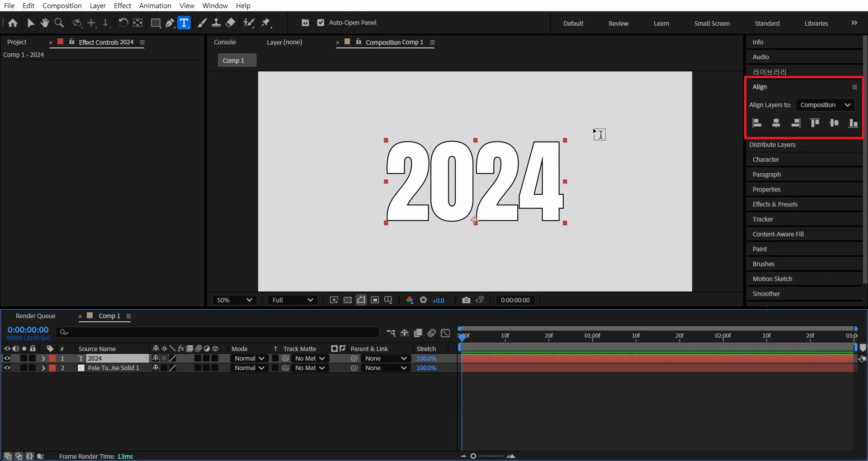Open the Effect menu
Viewport: 868px width, 461px height.
pyautogui.click(x=123, y=5)
